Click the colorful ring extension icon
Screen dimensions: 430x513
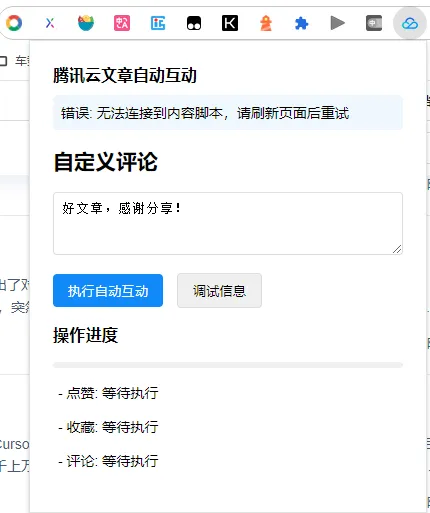point(14,23)
